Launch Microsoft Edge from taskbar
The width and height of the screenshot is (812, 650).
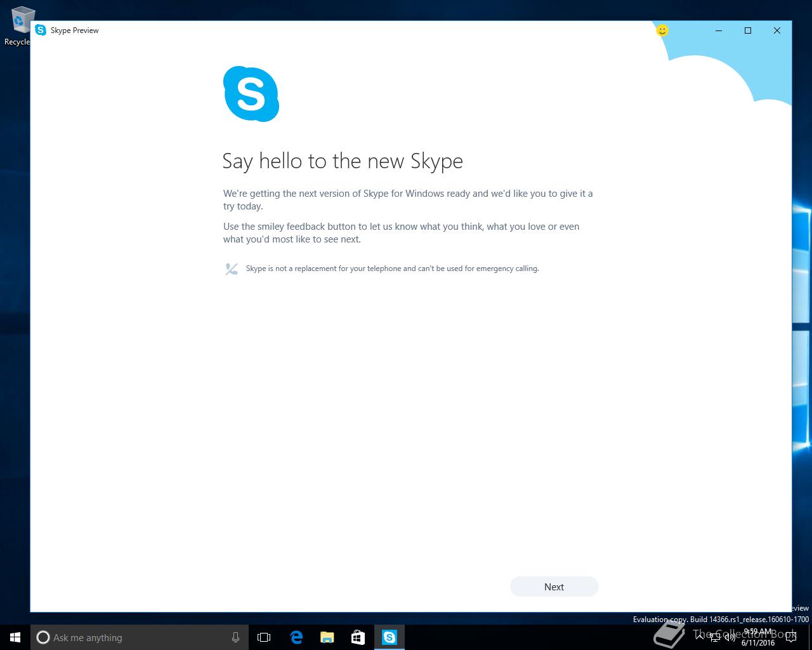pyautogui.click(x=296, y=637)
